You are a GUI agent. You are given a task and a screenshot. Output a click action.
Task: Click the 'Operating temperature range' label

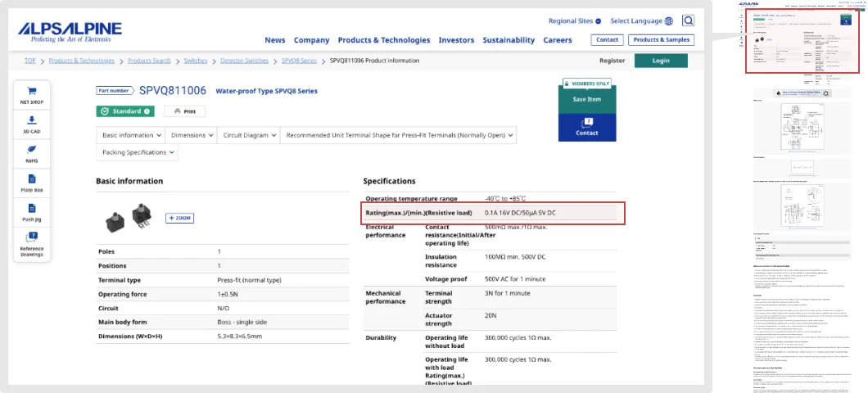pos(411,199)
